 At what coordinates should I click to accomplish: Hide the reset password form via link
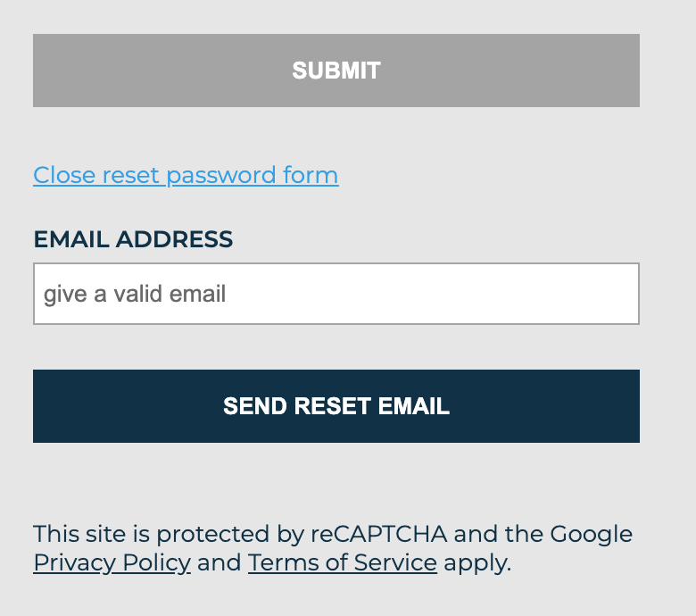pyautogui.click(x=186, y=175)
